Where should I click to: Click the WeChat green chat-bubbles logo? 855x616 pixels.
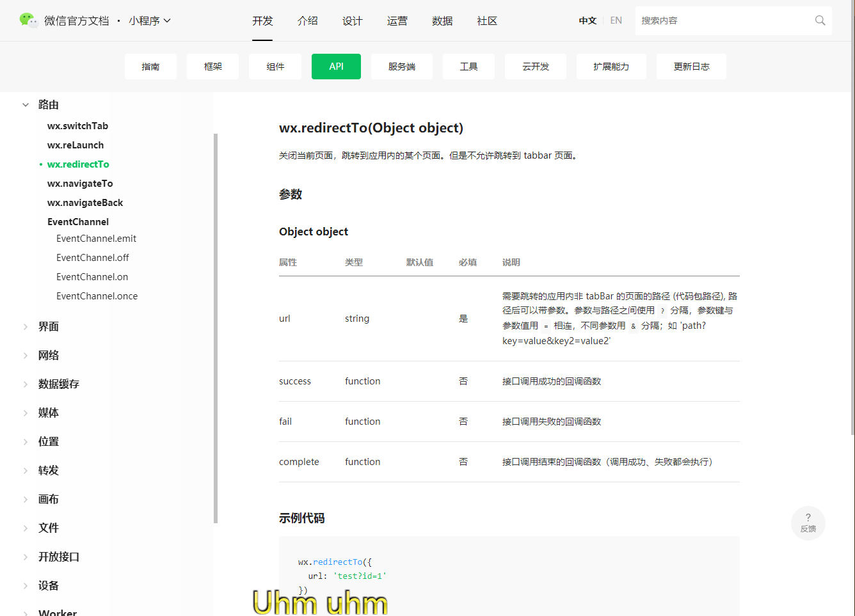(x=29, y=20)
